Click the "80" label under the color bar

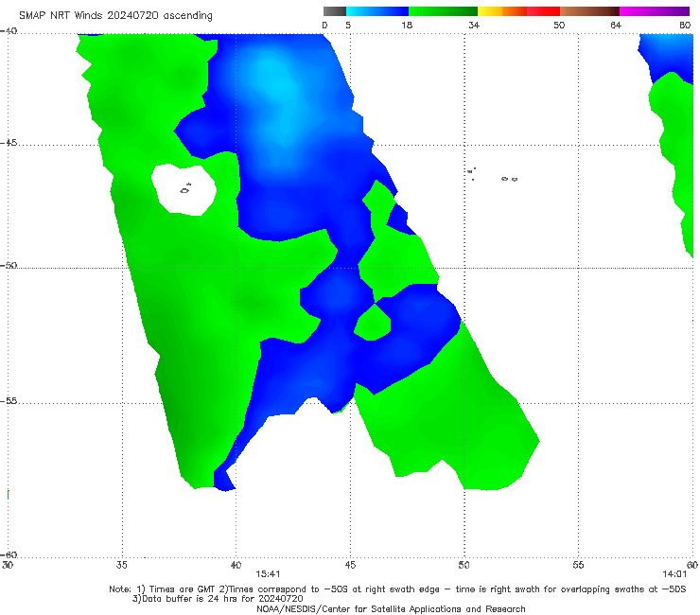[x=685, y=26]
